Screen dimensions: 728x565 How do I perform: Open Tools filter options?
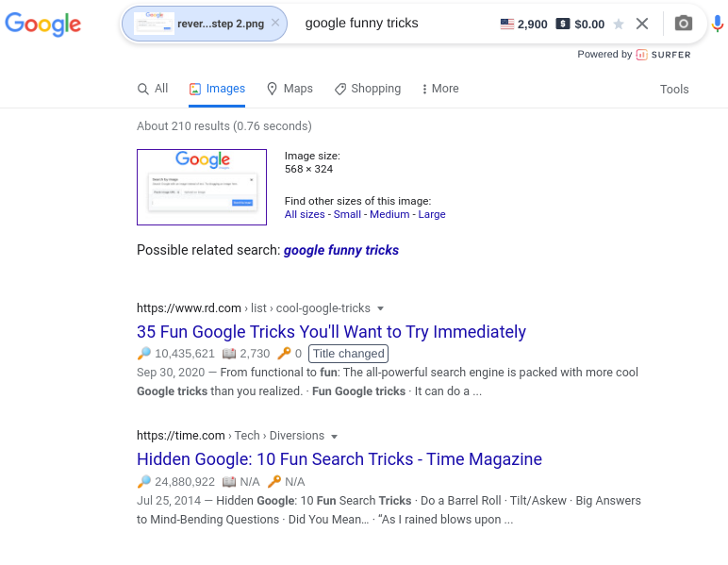(x=674, y=90)
